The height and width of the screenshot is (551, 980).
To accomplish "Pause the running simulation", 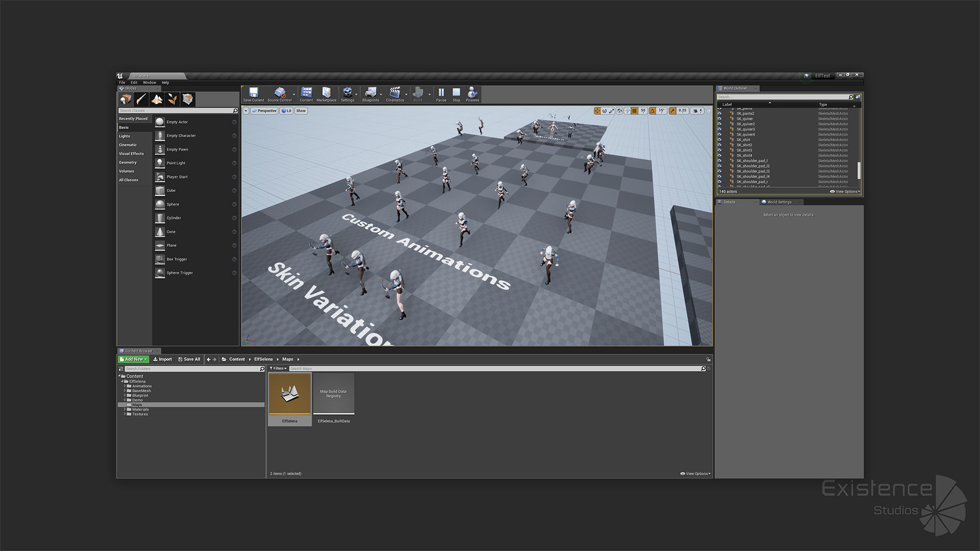I will (441, 93).
